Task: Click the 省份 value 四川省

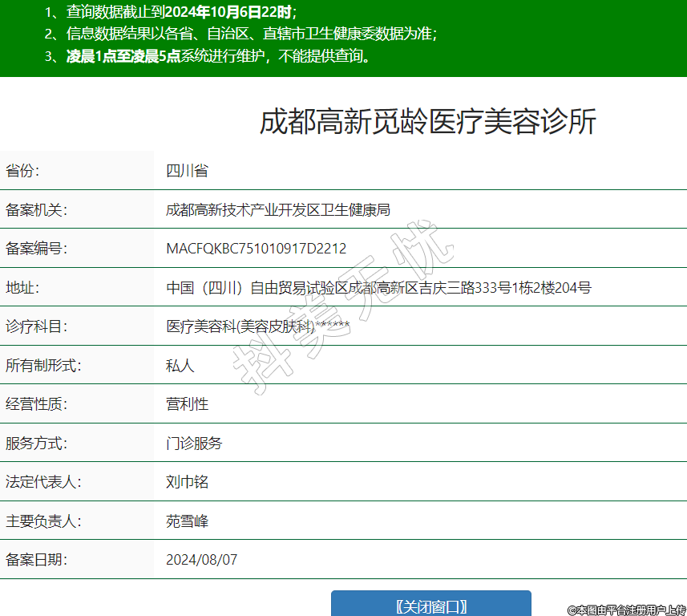Action: click(187, 171)
